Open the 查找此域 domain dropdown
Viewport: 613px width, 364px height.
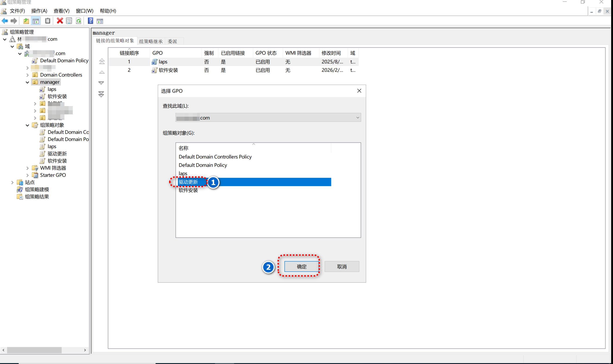(357, 118)
